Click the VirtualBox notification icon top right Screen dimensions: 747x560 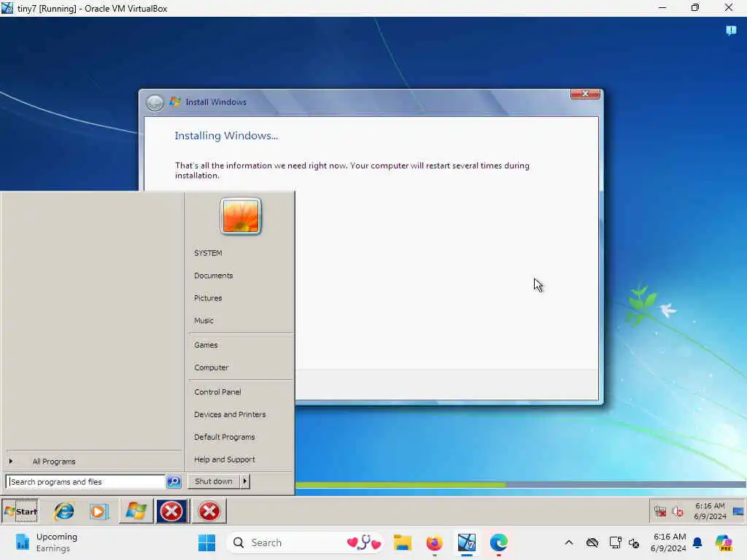click(x=731, y=31)
